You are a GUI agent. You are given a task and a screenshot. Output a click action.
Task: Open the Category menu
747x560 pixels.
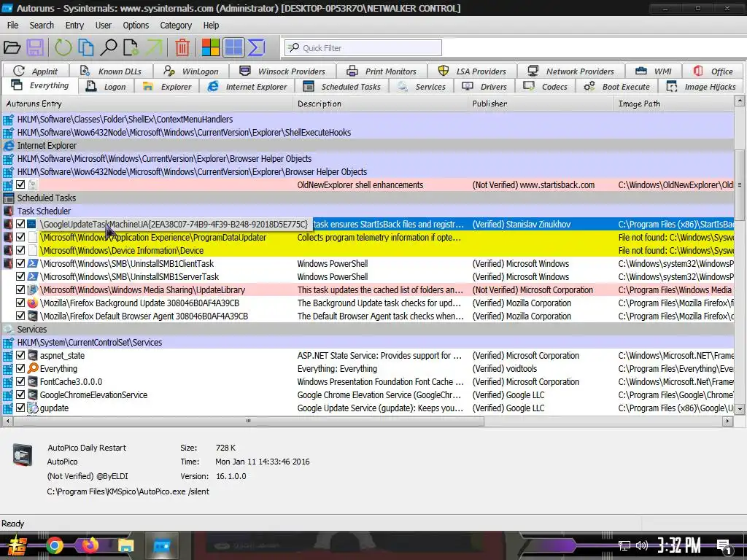(x=176, y=26)
